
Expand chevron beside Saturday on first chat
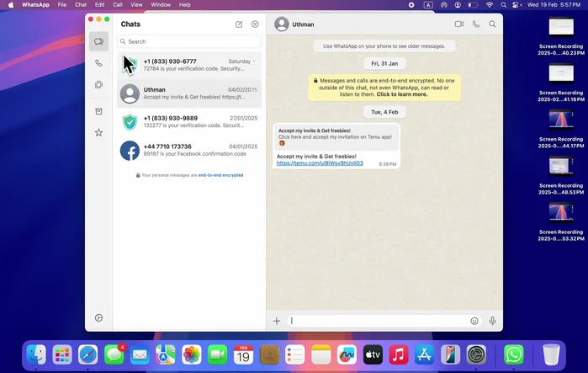255,61
